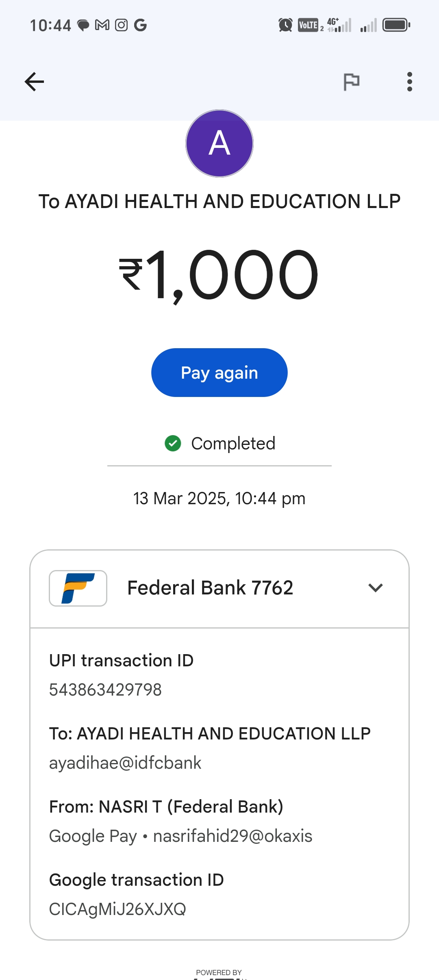Tap the Gmail notification icon in status bar
This screenshot has height=980, width=439.
pyautogui.click(x=102, y=25)
